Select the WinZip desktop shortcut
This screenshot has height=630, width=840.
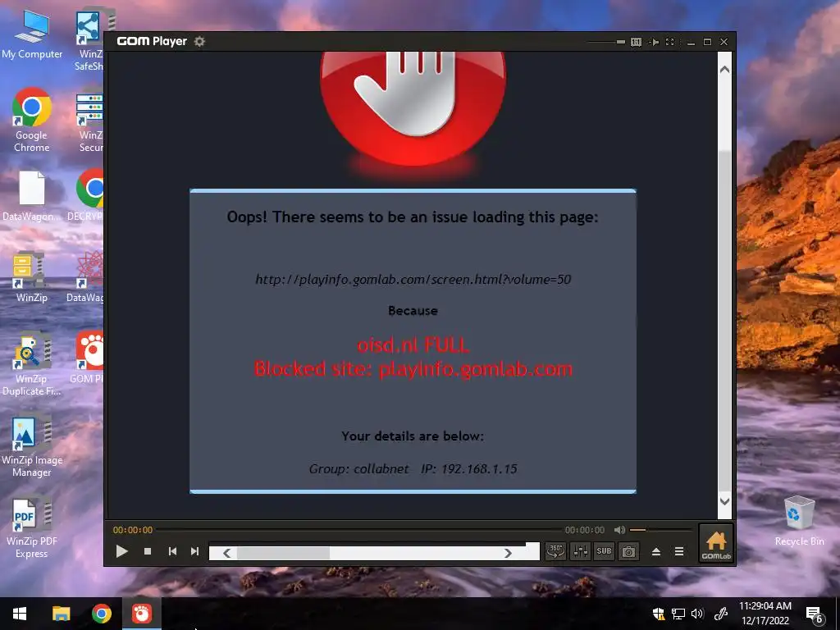[32, 276]
